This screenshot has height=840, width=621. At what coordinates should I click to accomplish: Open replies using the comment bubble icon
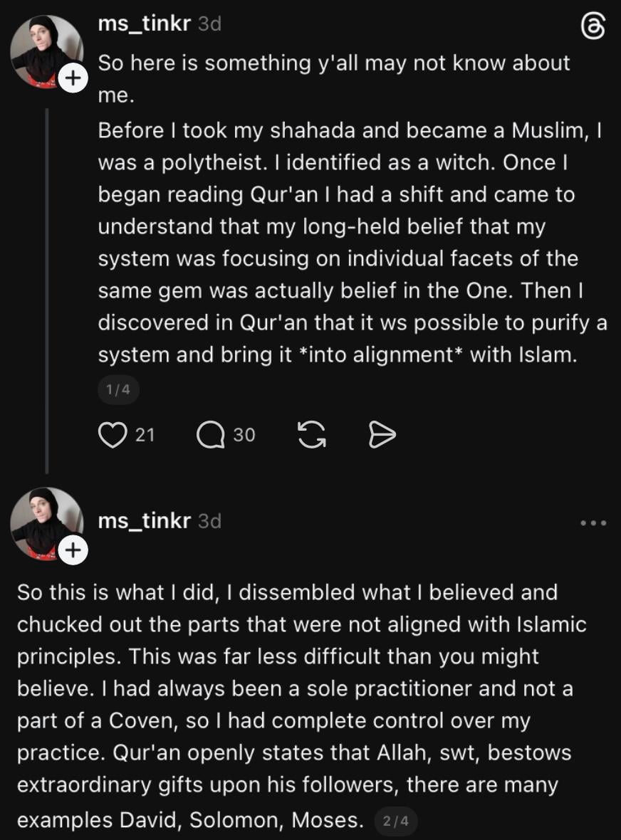pyautogui.click(x=211, y=434)
